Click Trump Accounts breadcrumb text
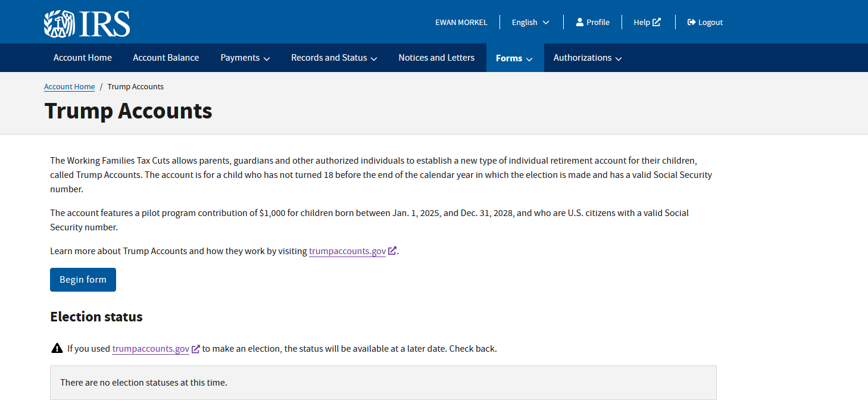 (x=136, y=87)
